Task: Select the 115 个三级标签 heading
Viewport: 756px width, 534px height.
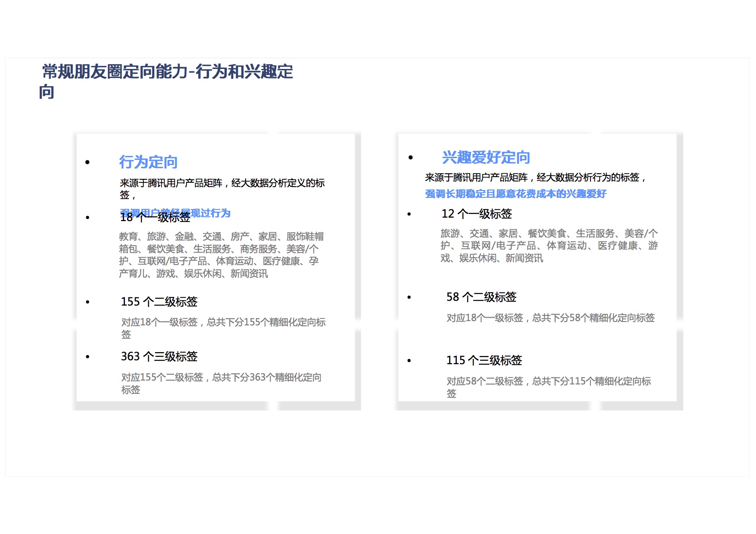Action: pyautogui.click(x=484, y=360)
